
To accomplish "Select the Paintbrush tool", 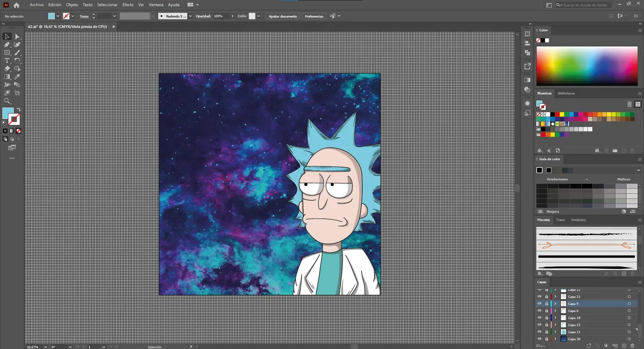I will coord(17,52).
